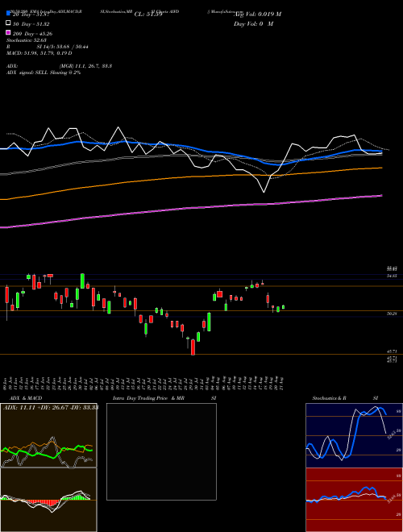Screen dimensions: 403x532
Task: Click the red RSI chart thumbnail
Action: (354, 500)
